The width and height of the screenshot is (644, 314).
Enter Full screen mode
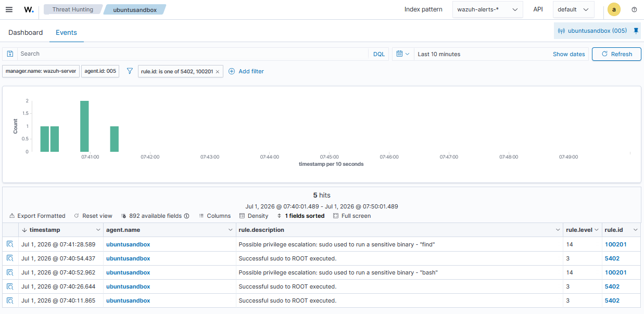click(x=352, y=216)
